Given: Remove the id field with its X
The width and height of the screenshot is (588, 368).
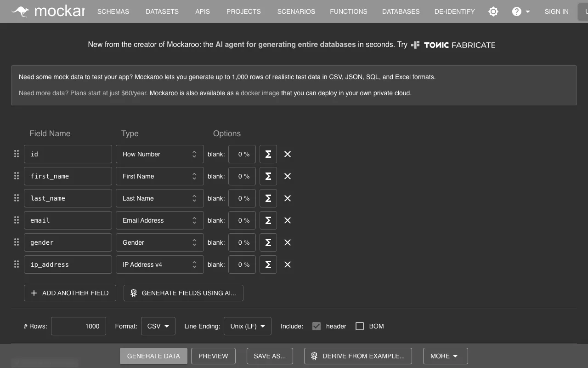Looking at the screenshot, I should pyautogui.click(x=288, y=154).
